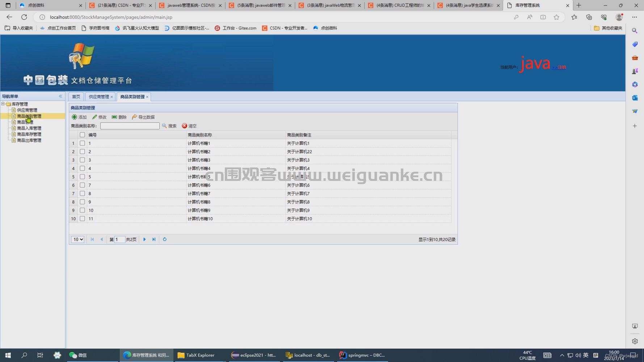Image resolution: width=644 pixels, height=362 pixels.
Task: Add a sidebar app with plus icon
Action: (635, 126)
